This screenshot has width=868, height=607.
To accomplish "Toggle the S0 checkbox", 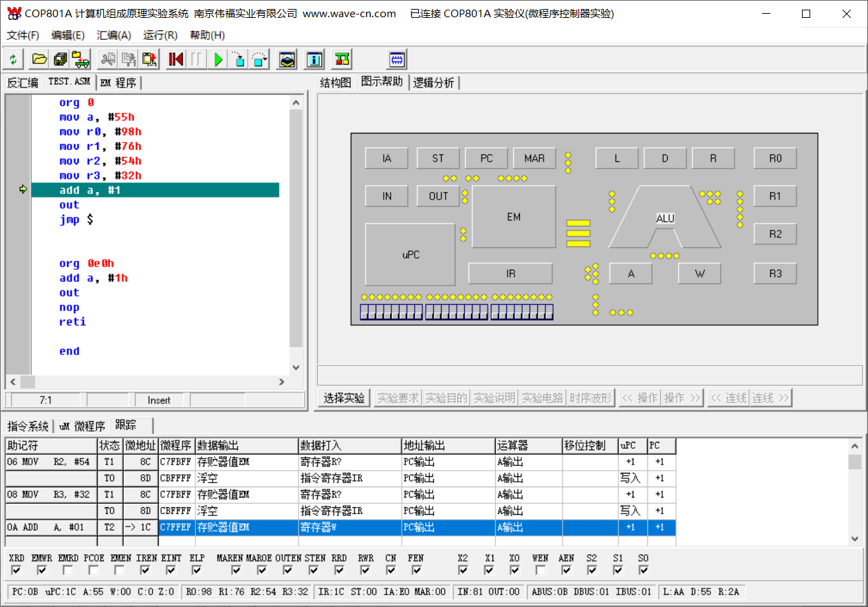I will [x=644, y=571].
